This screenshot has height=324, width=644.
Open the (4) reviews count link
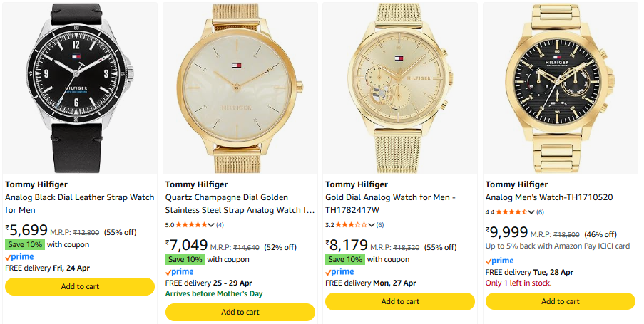[x=220, y=225]
